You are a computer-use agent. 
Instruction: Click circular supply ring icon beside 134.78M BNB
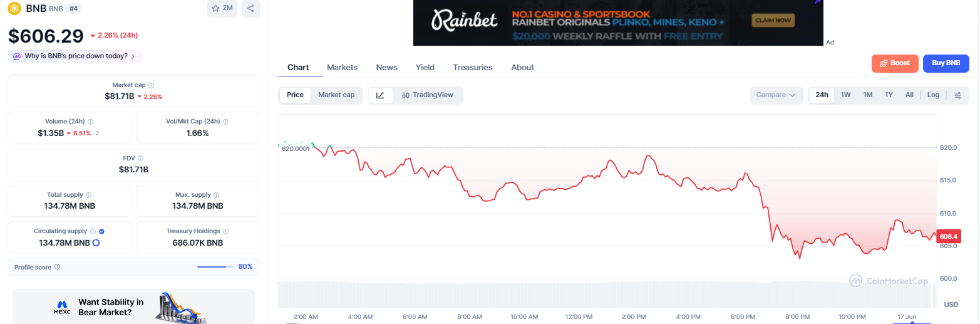point(96,243)
